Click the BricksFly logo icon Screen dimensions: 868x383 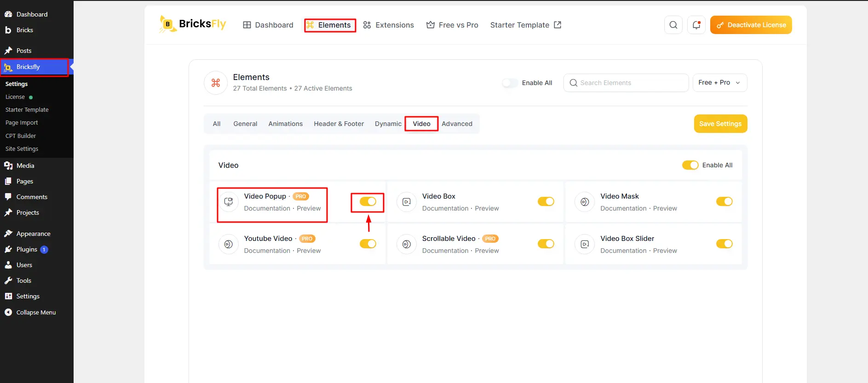point(167,24)
